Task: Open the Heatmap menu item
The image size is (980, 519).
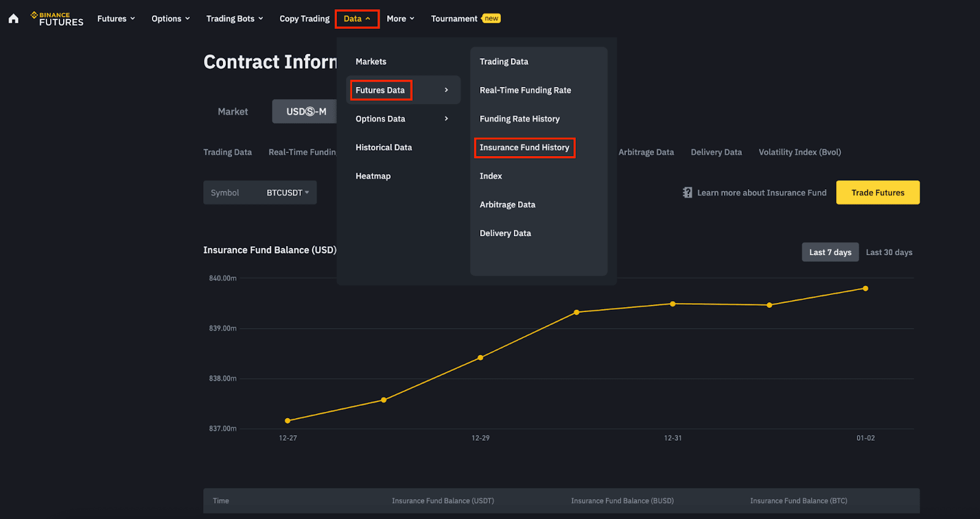Action: (373, 176)
